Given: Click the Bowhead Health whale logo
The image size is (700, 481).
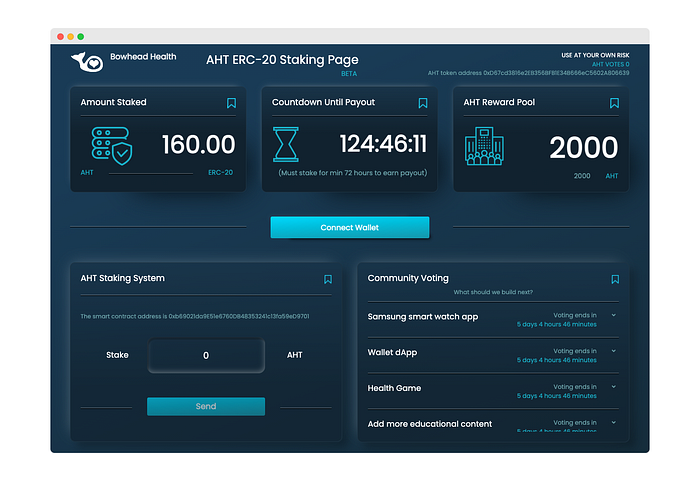Looking at the screenshot, I should [x=87, y=62].
